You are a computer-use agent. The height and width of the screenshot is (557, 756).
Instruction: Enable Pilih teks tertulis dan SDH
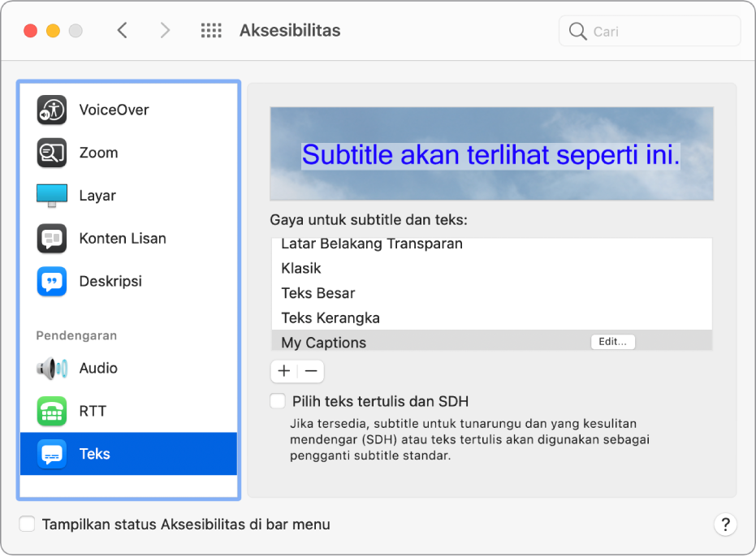click(x=277, y=400)
